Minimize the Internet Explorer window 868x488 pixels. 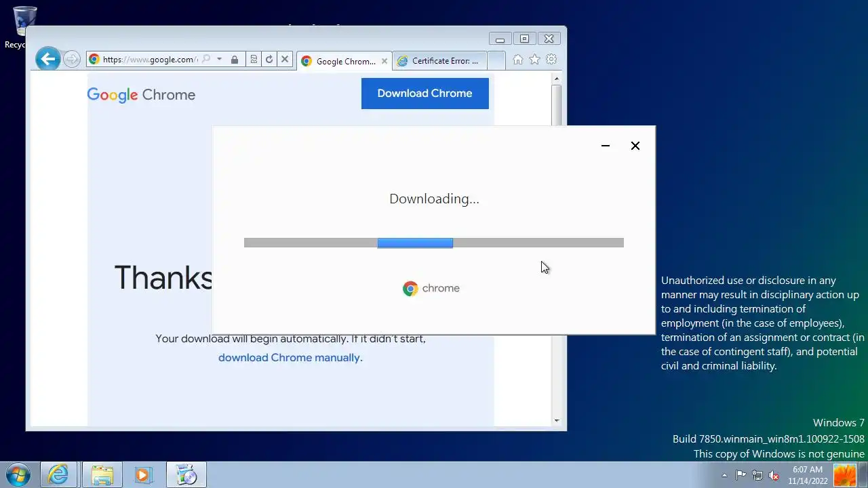pos(500,39)
